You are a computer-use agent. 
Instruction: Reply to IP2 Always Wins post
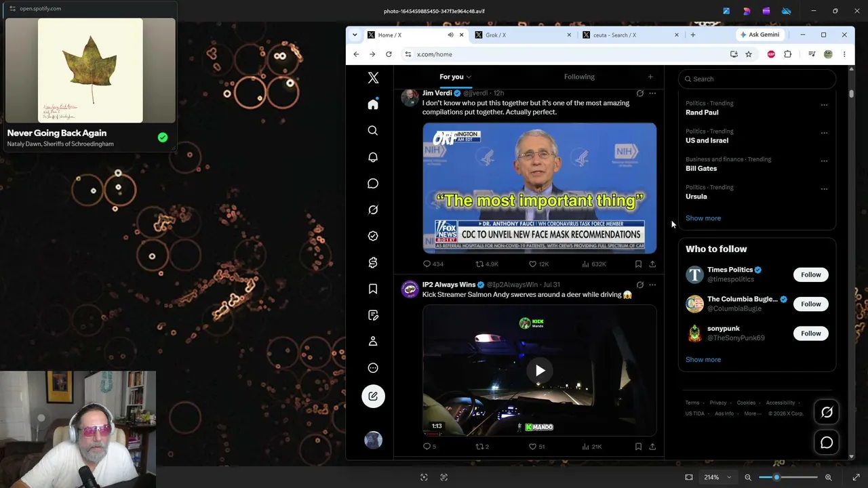429,446
